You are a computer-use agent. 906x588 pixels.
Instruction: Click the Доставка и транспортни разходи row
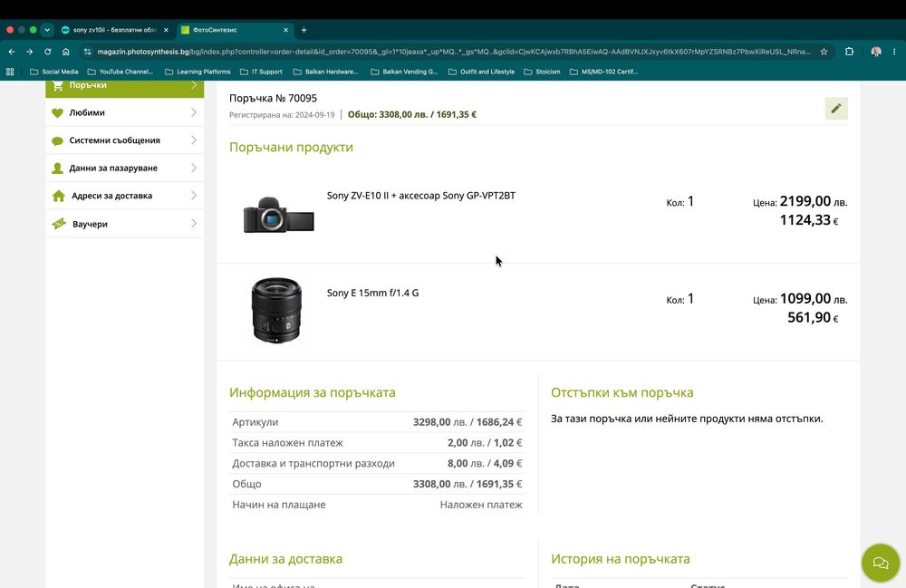(377, 464)
